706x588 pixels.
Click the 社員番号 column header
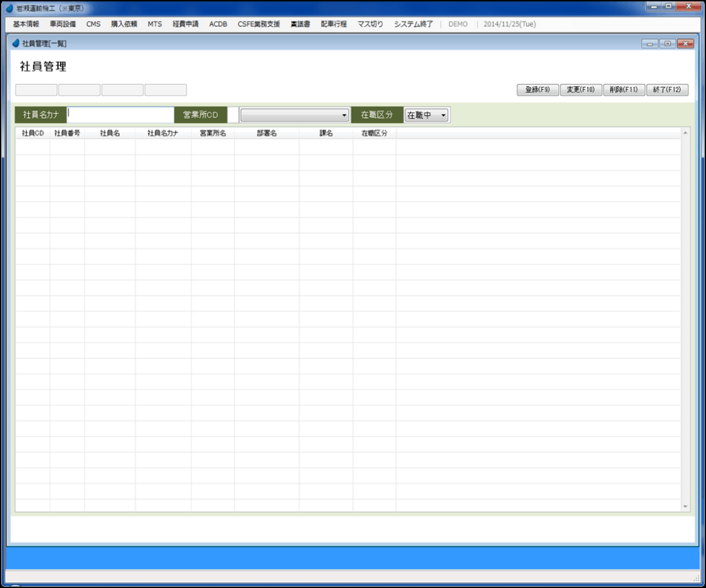point(67,134)
